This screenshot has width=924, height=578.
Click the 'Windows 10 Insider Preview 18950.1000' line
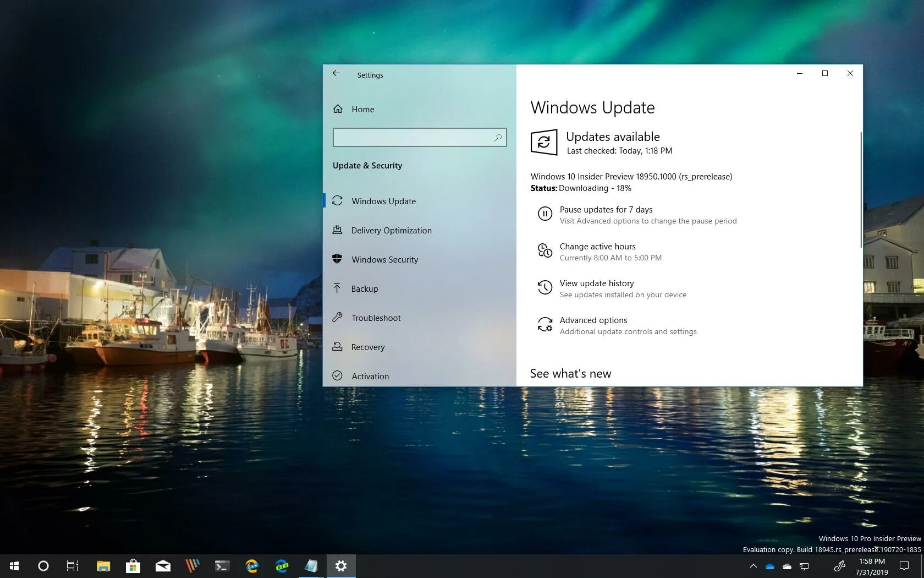coord(631,177)
